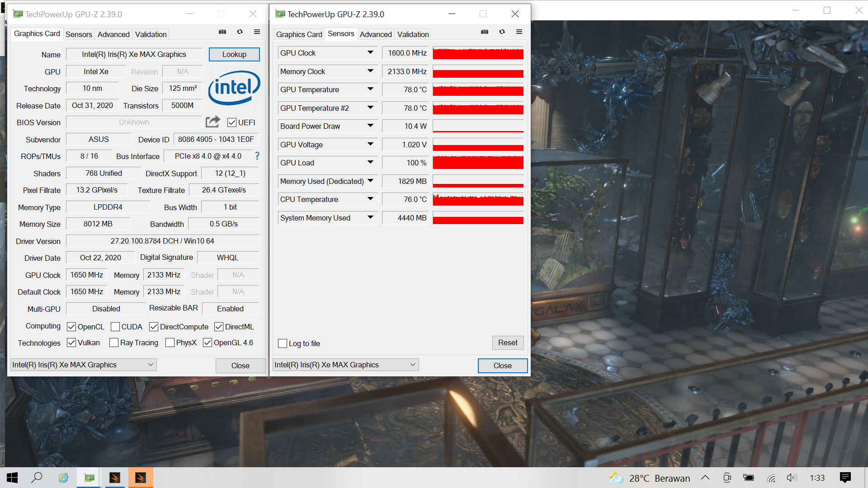Image resolution: width=868 pixels, height=488 pixels.
Task: Click the refresh icon in the Graphics Card window
Action: (x=240, y=32)
